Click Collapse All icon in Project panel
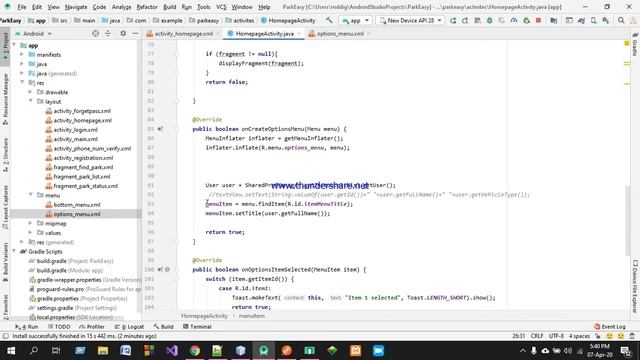This screenshot has height=360, width=640. click(108, 33)
